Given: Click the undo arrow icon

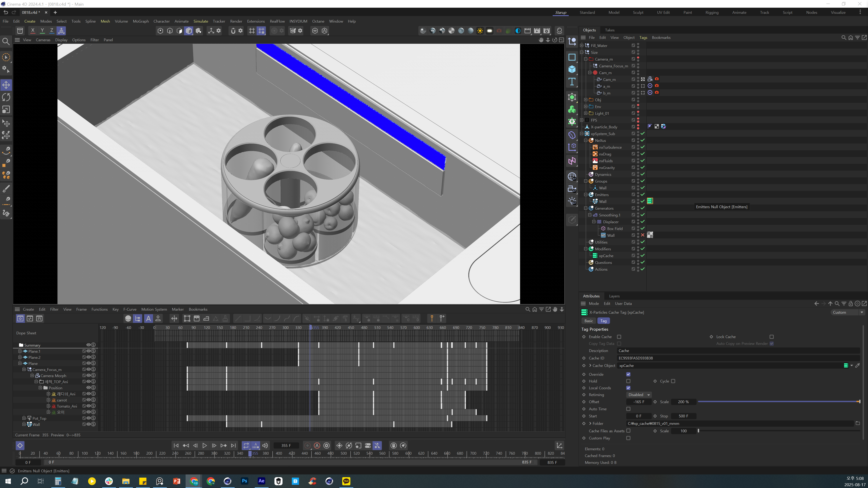Looking at the screenshot, I should click(x=6, y=12).
